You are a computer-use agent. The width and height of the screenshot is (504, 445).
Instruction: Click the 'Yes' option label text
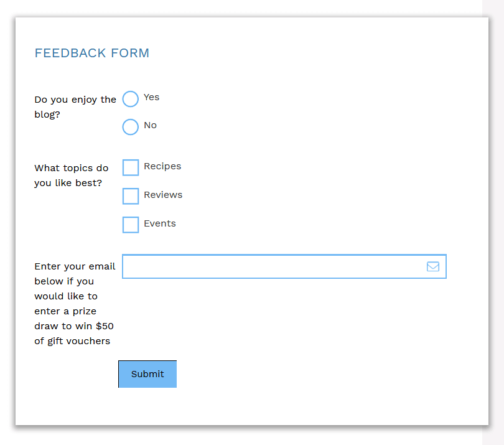coord(151,97)
